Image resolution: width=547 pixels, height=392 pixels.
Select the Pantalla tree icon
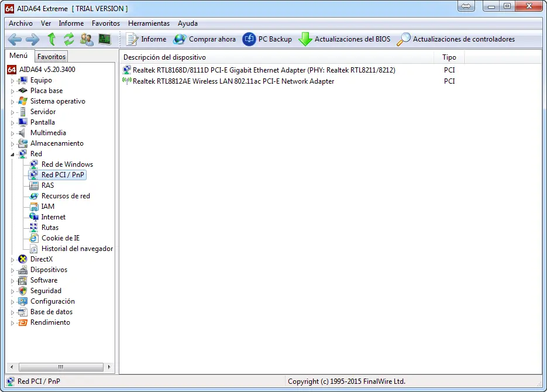(23, 122)
